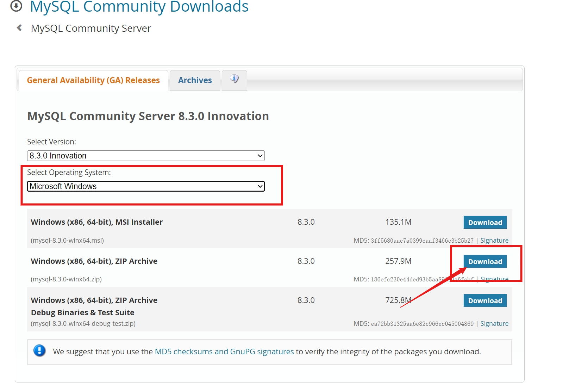The image size is (581, 392).
Task: Click the MySQL Community Server 8.3.0 Innovation heading
Action: pyautogui.click(x=148, y=116)
